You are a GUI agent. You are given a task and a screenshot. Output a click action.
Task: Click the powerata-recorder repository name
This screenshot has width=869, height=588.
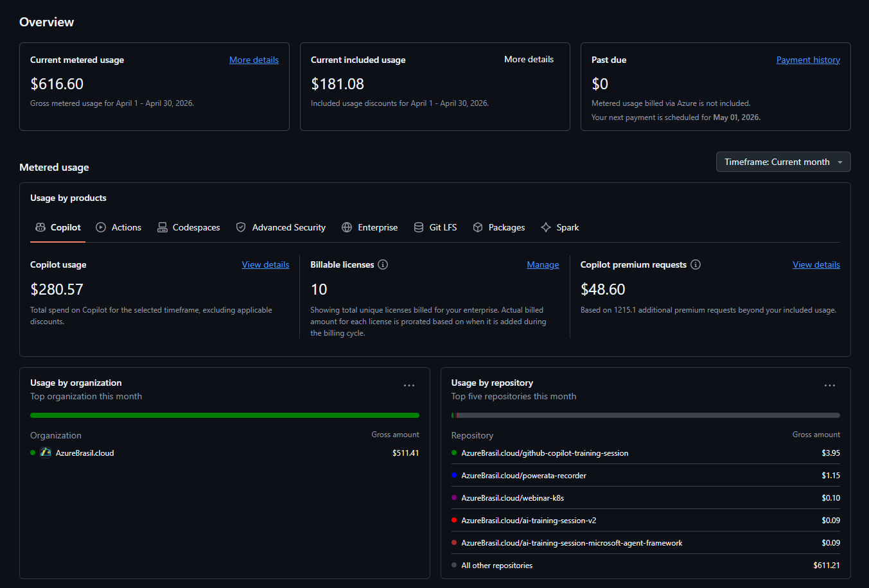(x=523, y=476)
